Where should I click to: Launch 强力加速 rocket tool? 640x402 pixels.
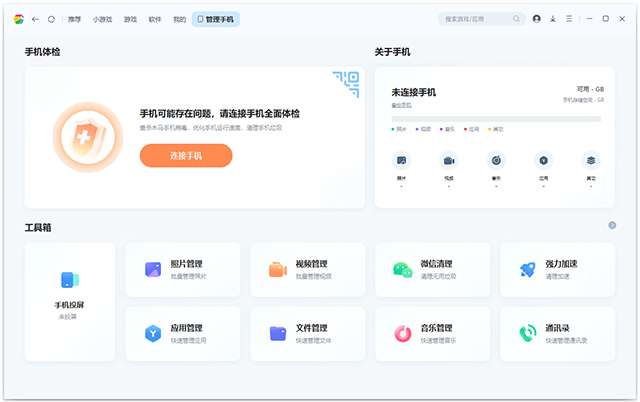tap(558, 269)
